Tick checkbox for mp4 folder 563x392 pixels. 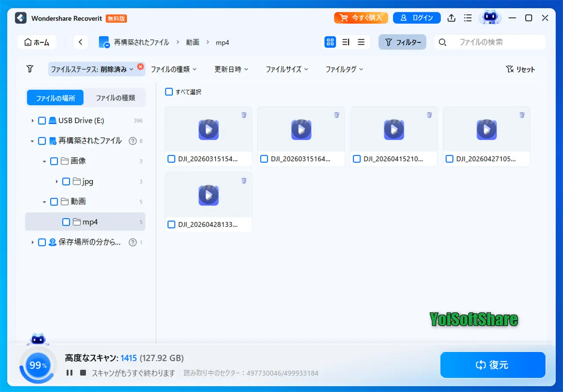[66, 222]
